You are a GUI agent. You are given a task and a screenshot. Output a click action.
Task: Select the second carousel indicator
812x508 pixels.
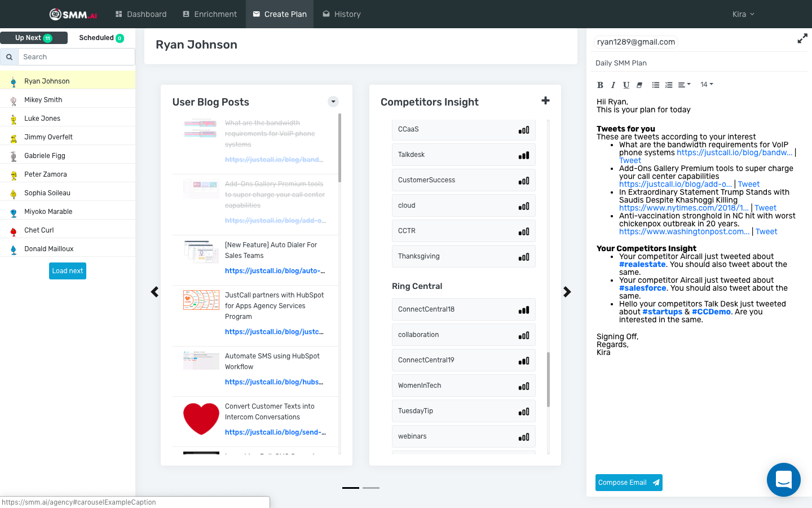coord(371,488)
